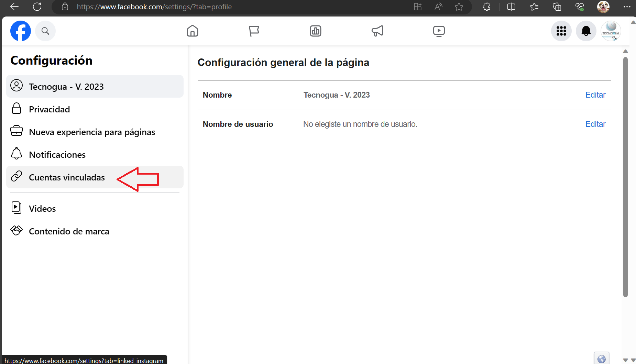Screen dimensions: 636x364
Task: Click Editar next to Nombre de usuario
Action: pyautogui.click(x=595, y=124)
